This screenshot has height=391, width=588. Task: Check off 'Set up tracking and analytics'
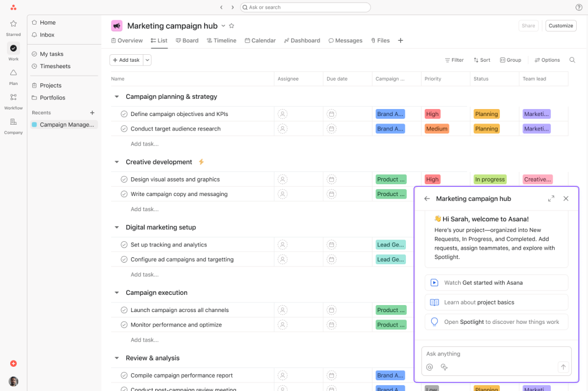[124, 245]
